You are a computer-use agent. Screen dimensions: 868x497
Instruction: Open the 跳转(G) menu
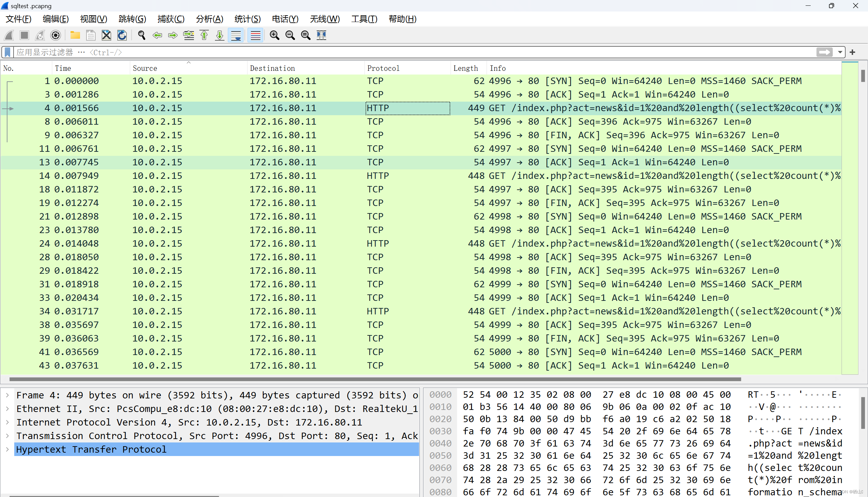coord(132,19)
